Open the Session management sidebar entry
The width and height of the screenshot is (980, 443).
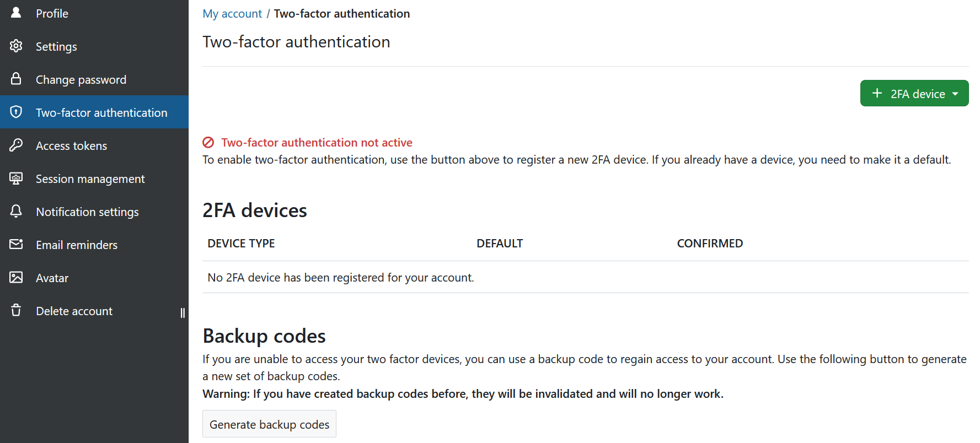tap(90, 179)
